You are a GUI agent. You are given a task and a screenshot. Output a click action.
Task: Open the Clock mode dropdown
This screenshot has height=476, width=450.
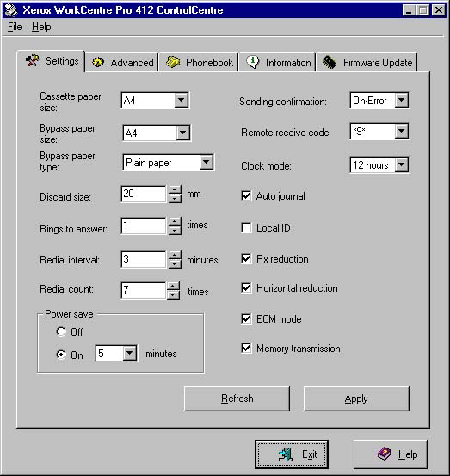tap(401, 165)
